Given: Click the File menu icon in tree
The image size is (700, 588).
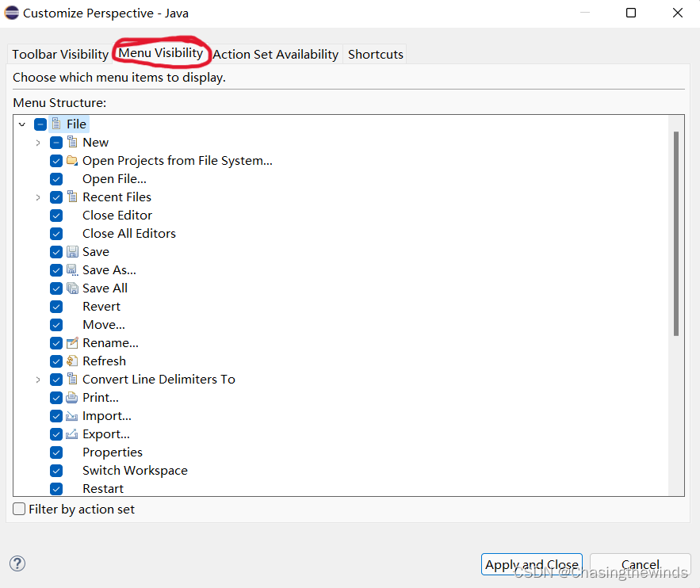Looking at the screenshot, I should pos(56,124).
